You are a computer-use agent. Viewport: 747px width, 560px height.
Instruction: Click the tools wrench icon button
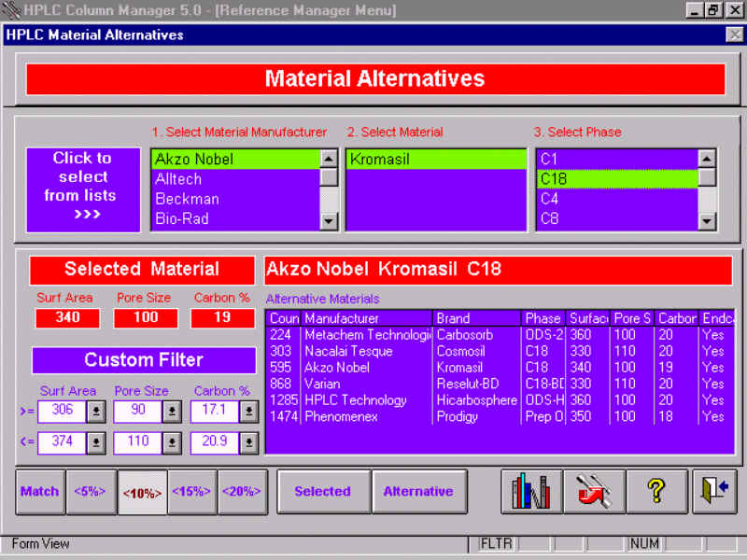coord(594,492)
